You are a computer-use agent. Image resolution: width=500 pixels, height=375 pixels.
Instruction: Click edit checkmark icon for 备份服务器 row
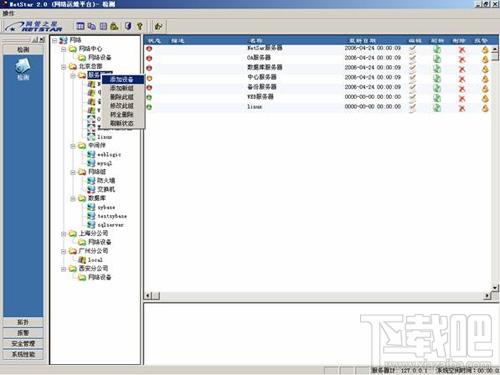[x=413, y=88]
